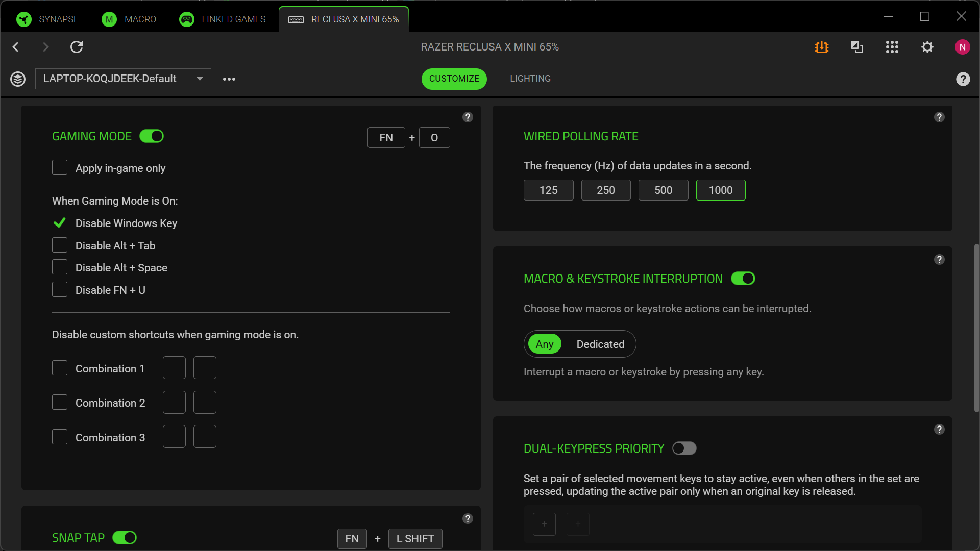Click second key box of Combination 1
The width and height of the screenshot is (980, 551).
click(205, 368)
